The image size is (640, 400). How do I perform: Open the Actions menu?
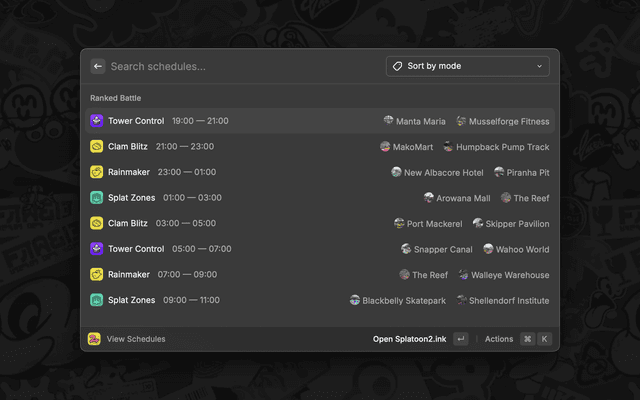click(498, 339)
